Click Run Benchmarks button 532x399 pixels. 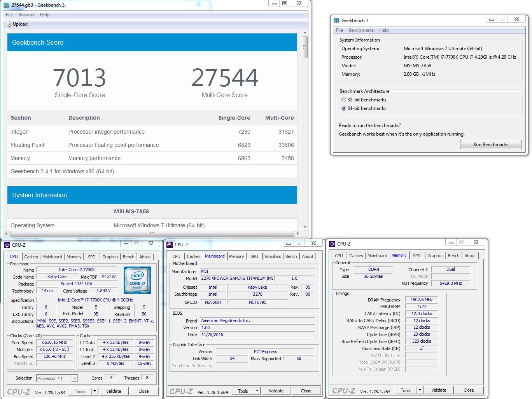coord(490,145)
